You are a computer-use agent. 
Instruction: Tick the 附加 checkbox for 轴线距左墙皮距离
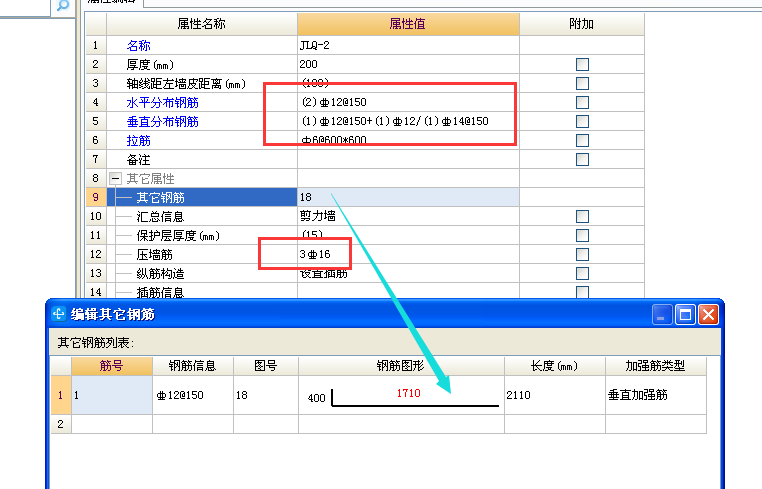click(582, 83)
